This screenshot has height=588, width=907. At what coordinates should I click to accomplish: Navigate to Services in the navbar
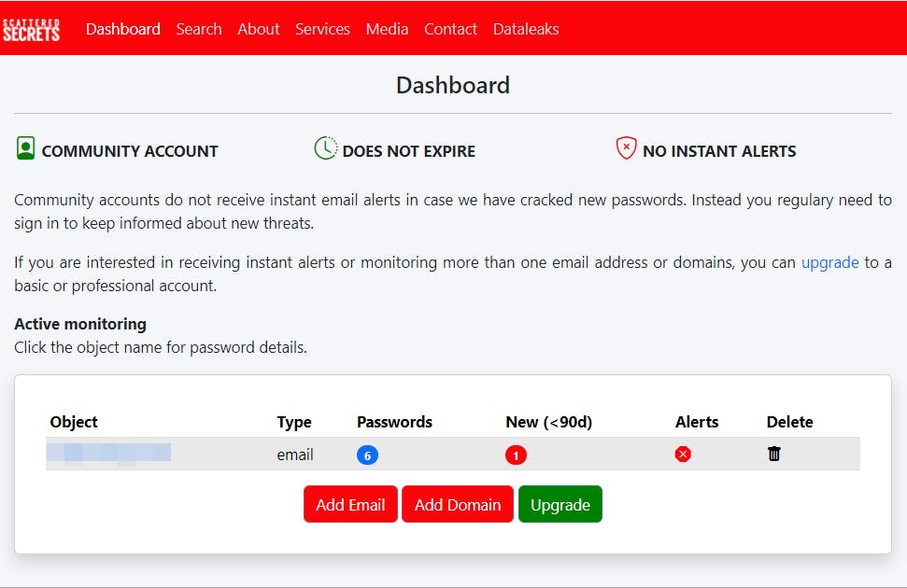[x=322, y=29]
